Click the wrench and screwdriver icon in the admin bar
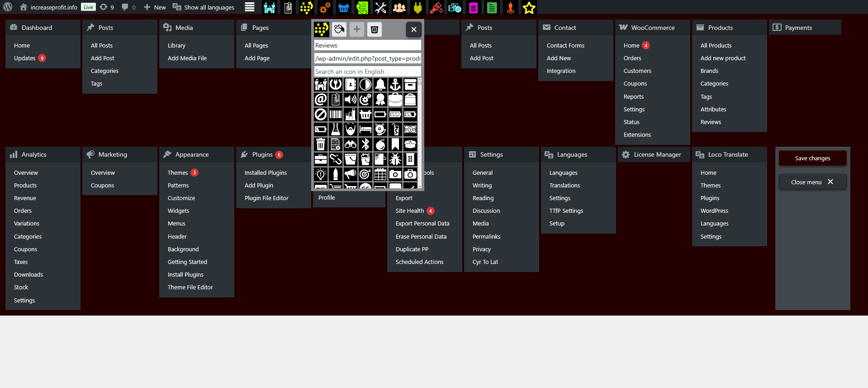The width and height of the screenshot is (868, 388). pos(381,7)
